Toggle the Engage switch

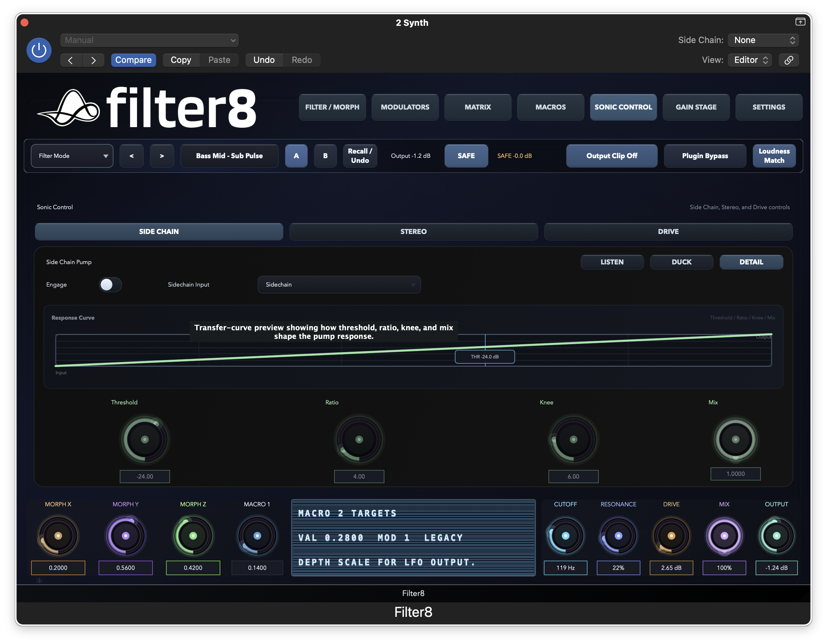click(110, 285)
